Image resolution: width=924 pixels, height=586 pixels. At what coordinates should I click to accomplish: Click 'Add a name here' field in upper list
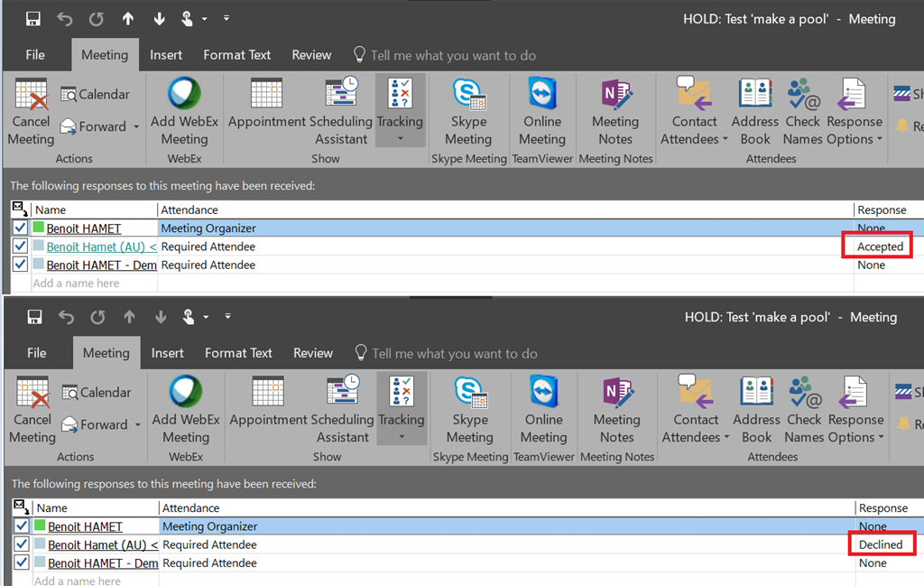(76, 284)
